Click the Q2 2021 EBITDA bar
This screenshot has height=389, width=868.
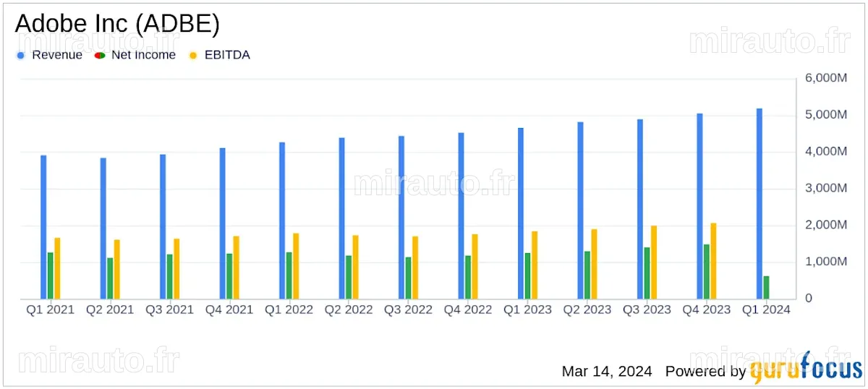[116, 269]
